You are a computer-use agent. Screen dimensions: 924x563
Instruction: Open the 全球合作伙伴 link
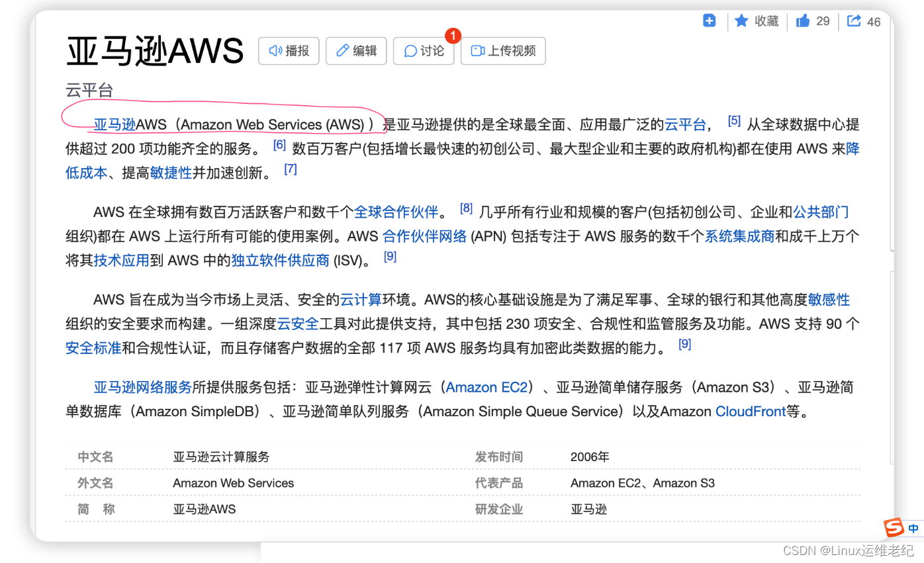click(x=396, y=212)
